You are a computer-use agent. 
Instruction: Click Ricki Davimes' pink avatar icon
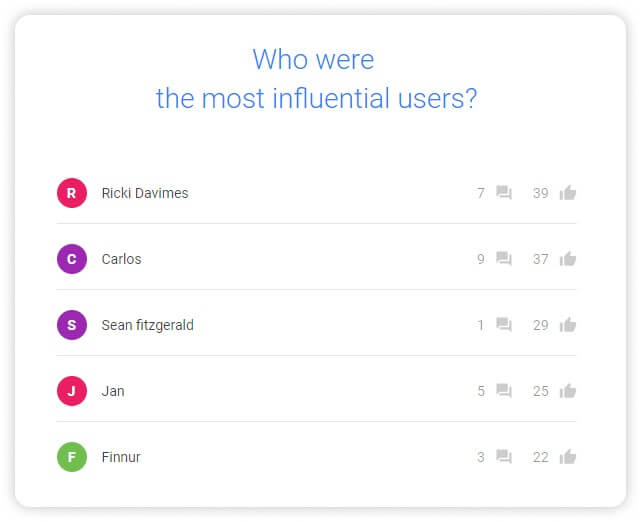(x=71, y=193)
